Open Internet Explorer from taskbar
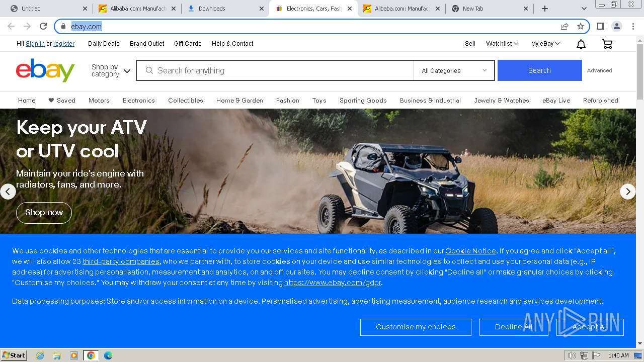The height and width of the screenshot is (362, 644). pyautogui.click(x=40, y=355)
